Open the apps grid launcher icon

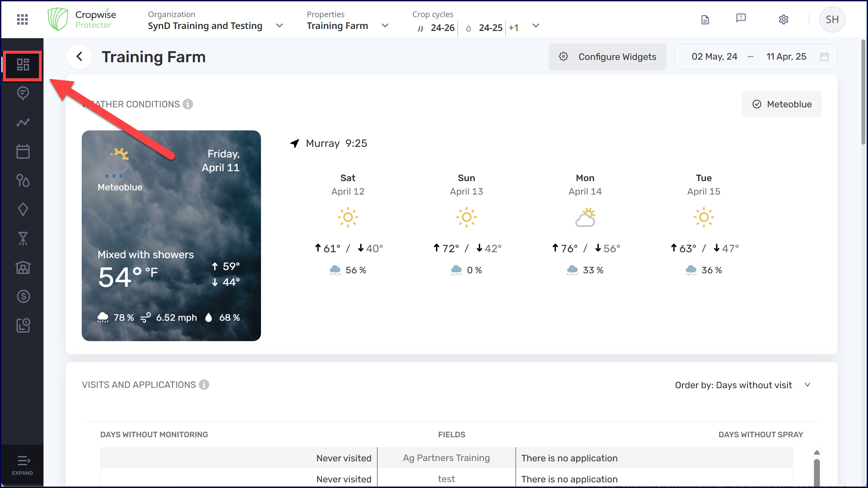22,19
